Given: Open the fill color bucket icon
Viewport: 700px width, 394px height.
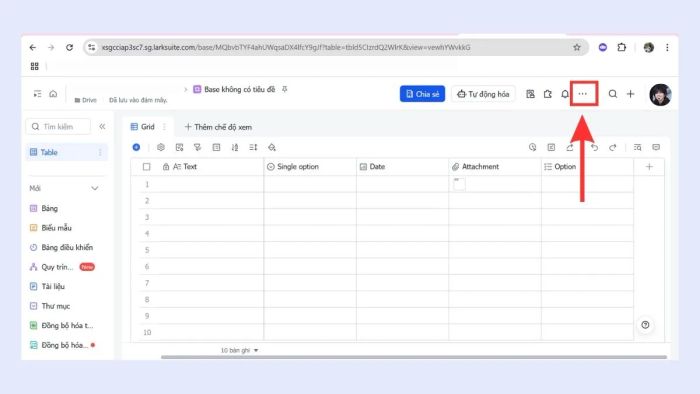Looking at the screenshot, I should pyautogui.click(x=272, y=147).
